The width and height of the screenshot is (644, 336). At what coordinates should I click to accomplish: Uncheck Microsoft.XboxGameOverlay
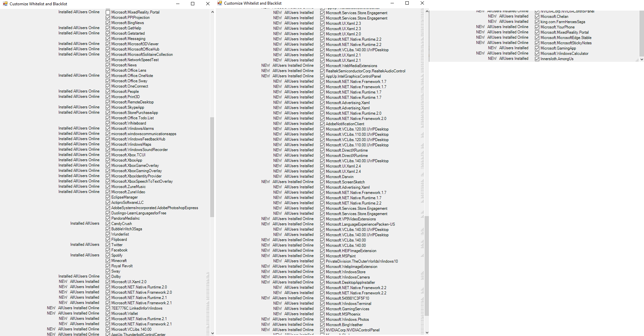108,166
